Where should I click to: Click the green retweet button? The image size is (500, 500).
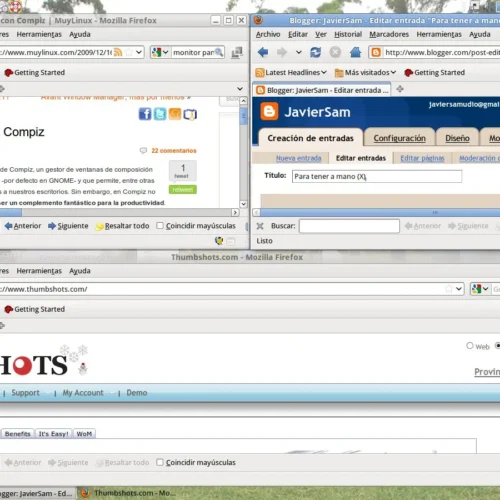(x=183, y=189)
